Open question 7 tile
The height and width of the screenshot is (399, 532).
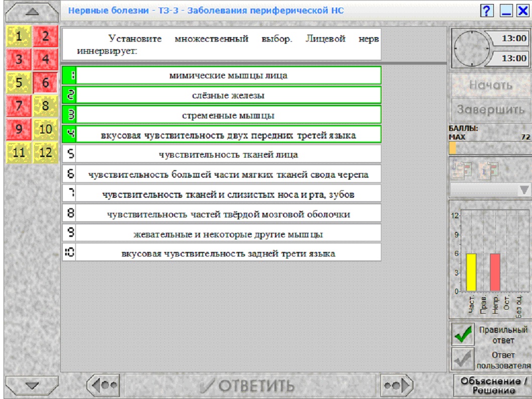[x=19, y=106]
